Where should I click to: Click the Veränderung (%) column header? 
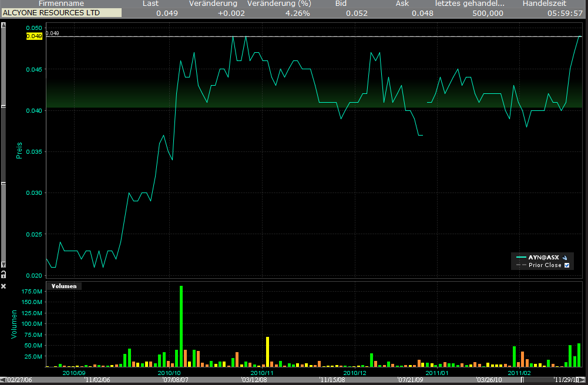(279, 4)
